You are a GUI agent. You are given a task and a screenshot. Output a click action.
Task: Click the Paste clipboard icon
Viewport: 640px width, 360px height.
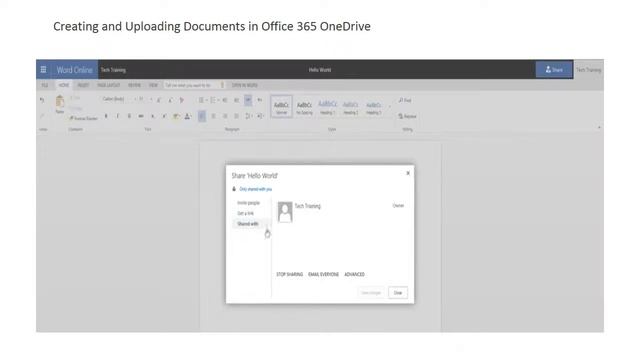pos(60,102)
